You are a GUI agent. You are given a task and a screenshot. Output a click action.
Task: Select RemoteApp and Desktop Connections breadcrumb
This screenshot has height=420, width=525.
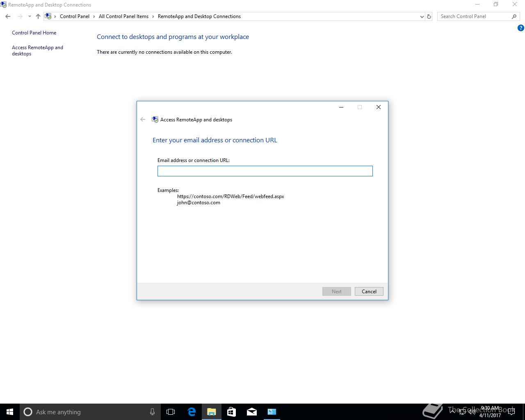(199, 16)
